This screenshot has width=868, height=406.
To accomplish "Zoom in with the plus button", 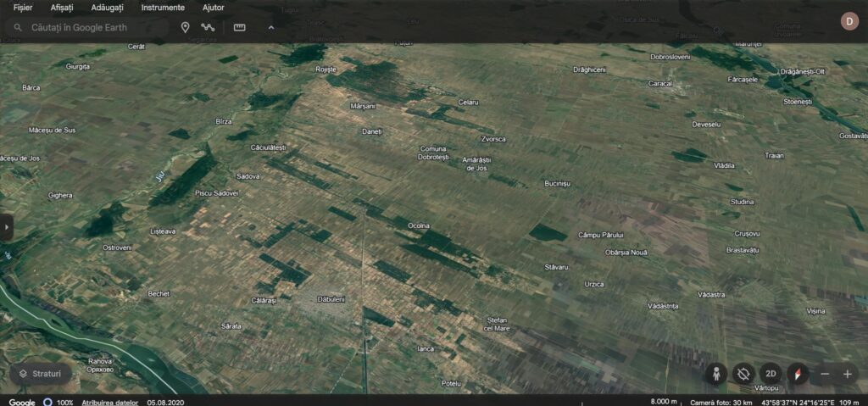I will click(847, 374).
